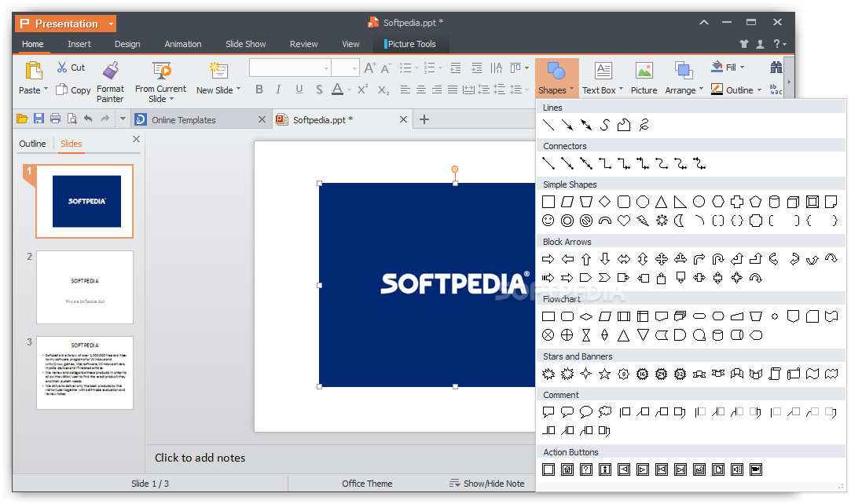
Task: Toggle Show/Hide Note in status bar
Action: click(x=487, y=484)
